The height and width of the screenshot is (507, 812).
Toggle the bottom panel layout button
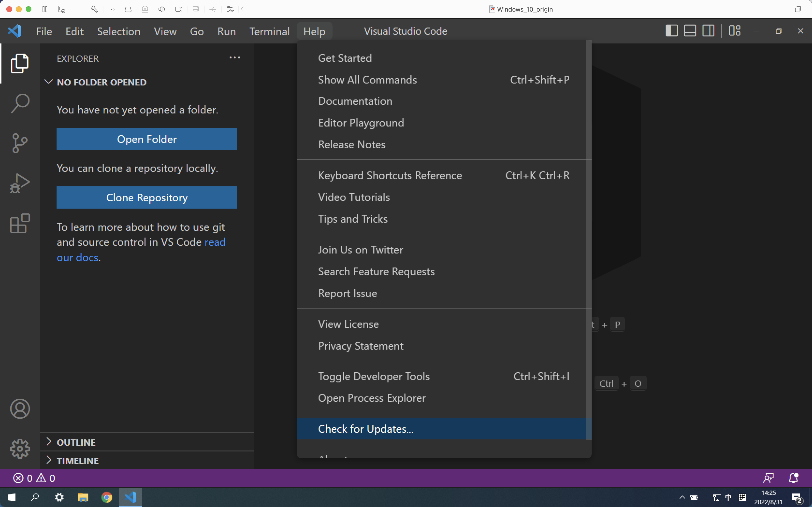pos(690,31)
